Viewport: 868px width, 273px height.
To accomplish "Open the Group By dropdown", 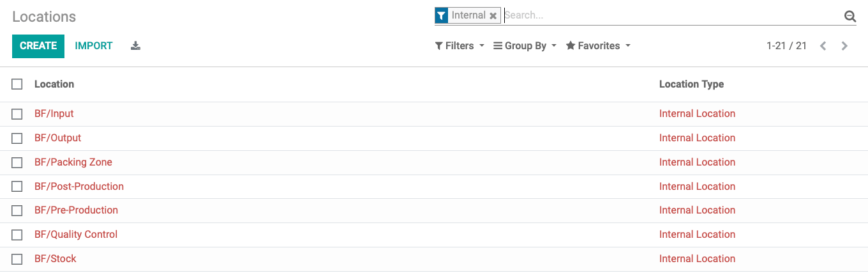I will click(525, 46).
